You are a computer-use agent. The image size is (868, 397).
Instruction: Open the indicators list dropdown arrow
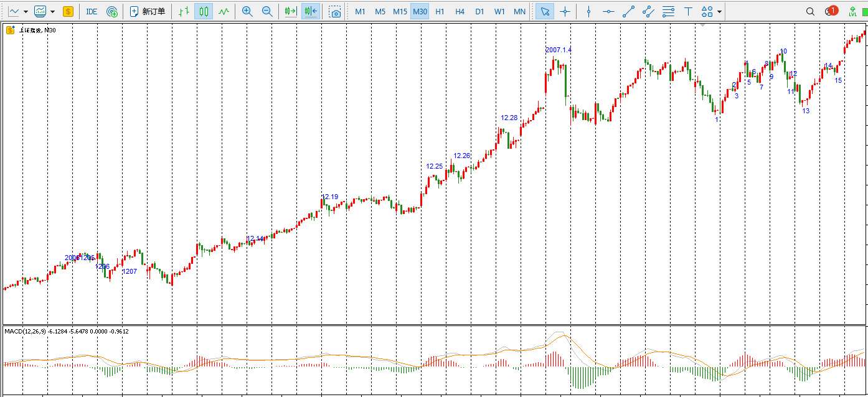tap(52, 11)
